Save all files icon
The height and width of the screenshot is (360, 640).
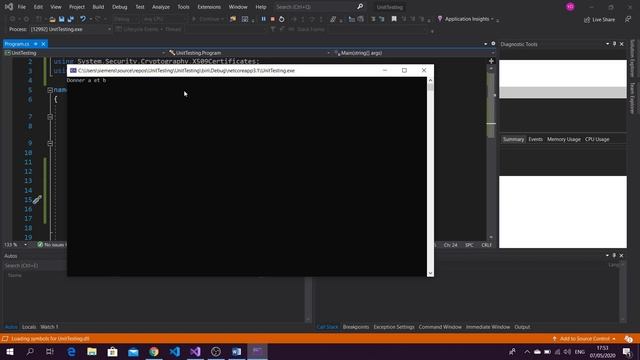point(71,19)
